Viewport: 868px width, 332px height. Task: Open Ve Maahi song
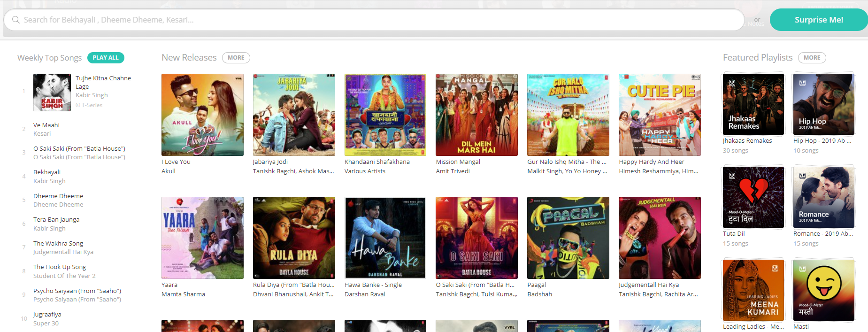[x=46, y=125]
